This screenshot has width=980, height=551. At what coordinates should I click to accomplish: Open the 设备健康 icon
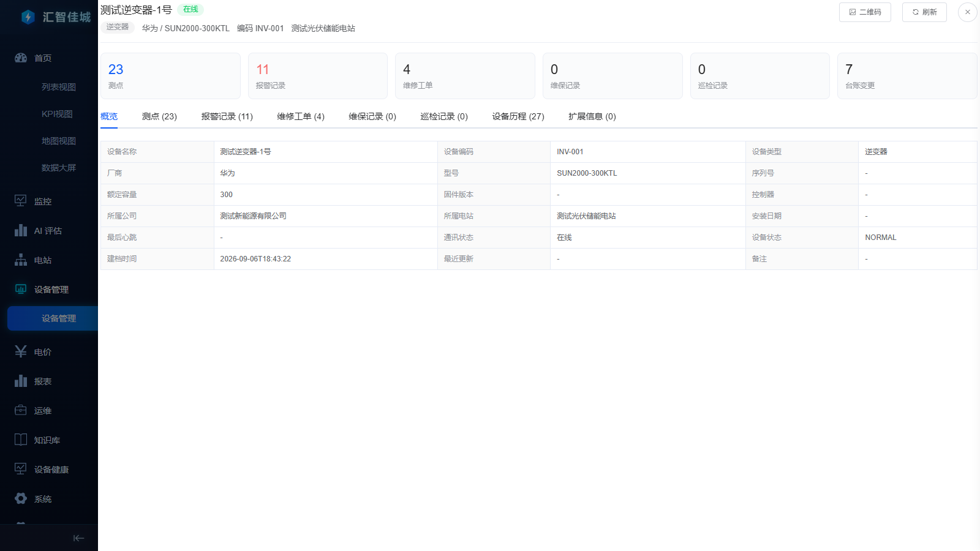pyautogui.click(x=21, y=469)
